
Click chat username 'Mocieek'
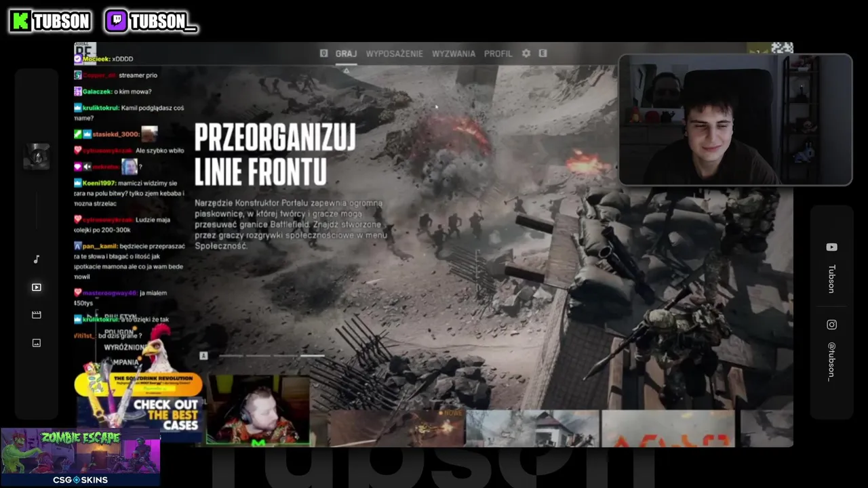click(x=97, y=59)
